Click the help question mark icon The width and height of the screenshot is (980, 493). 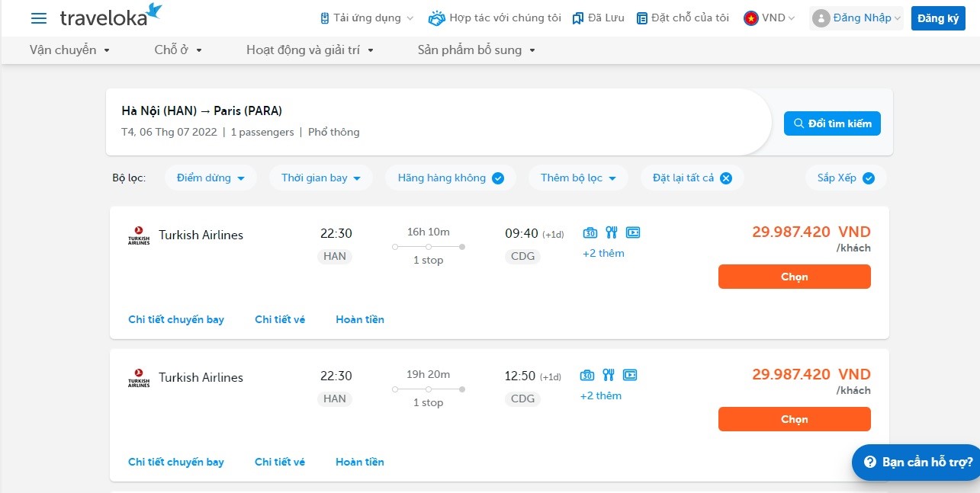869,462
